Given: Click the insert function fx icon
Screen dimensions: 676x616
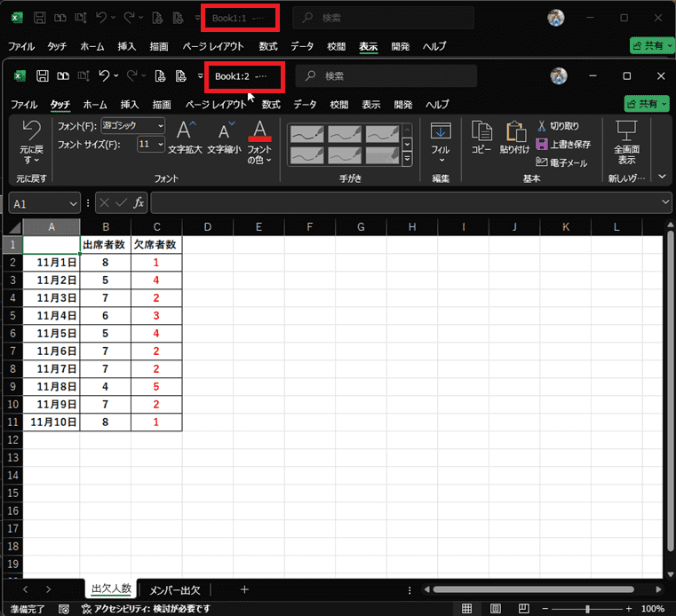Looking at the screenshot, I should tap(139, 203).
